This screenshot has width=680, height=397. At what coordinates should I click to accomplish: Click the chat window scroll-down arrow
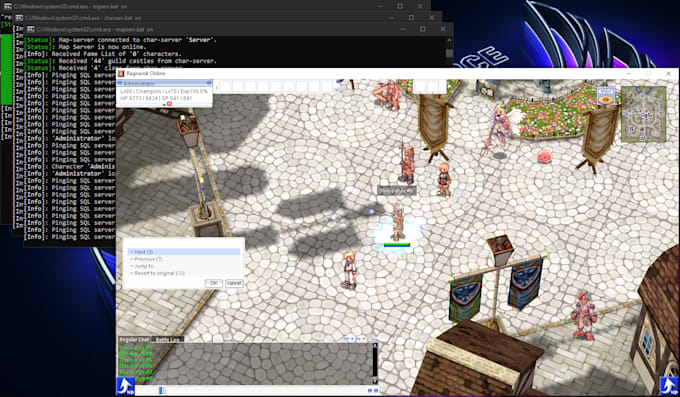point(375,381)
